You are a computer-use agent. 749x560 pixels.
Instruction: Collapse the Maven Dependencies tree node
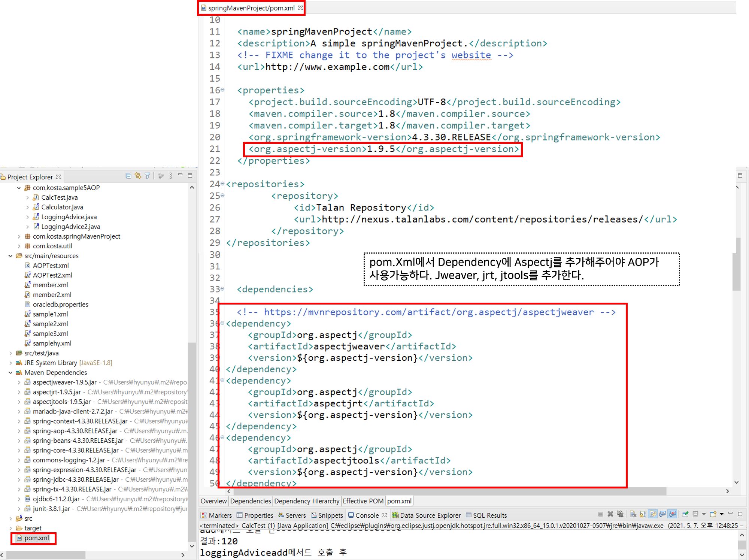click(x=10, y=372)
